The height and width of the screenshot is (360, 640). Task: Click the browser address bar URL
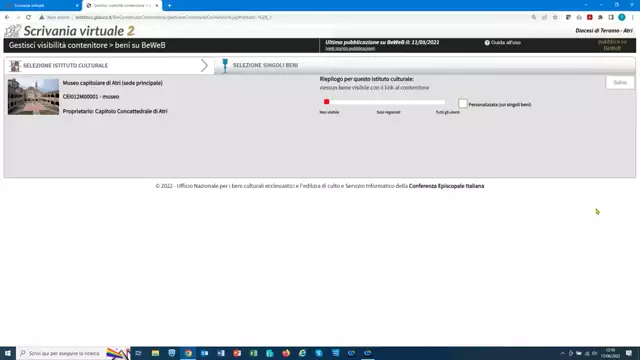point(173,17)
